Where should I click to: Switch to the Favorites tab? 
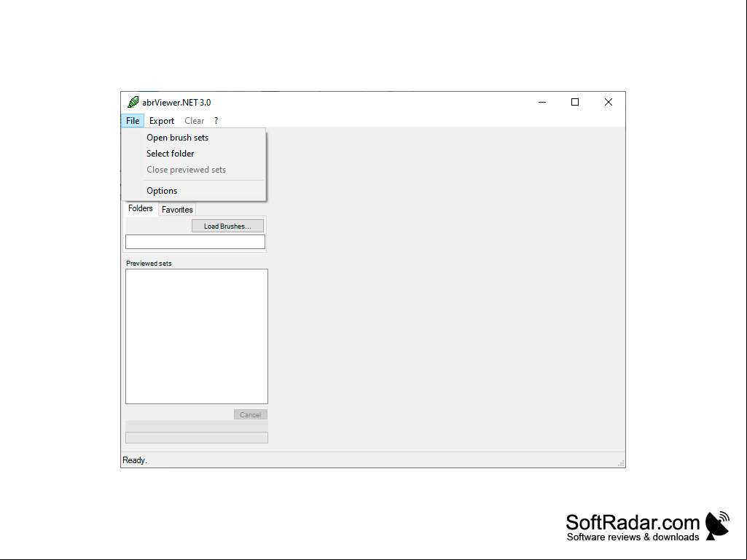coord(177,210)
